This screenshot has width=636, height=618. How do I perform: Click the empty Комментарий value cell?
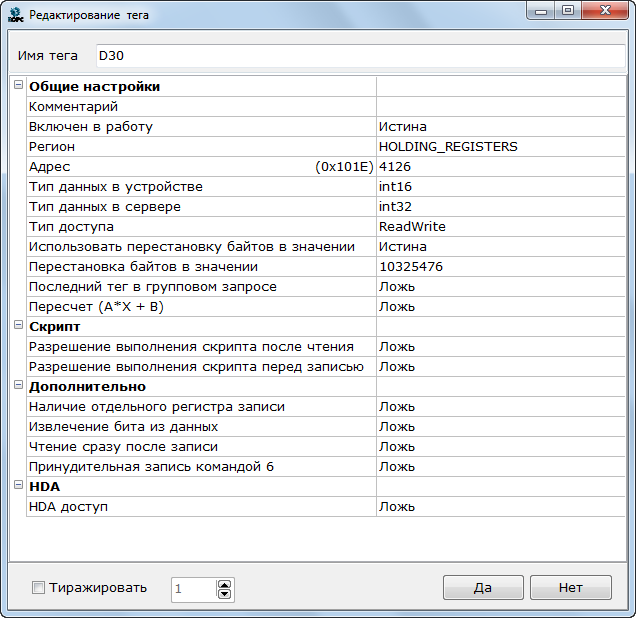[x=500, y=106]
